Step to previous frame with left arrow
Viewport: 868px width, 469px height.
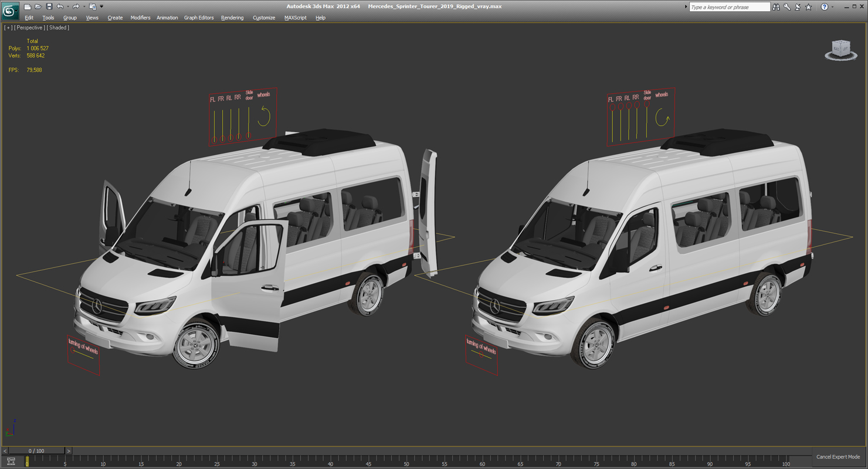5,451
